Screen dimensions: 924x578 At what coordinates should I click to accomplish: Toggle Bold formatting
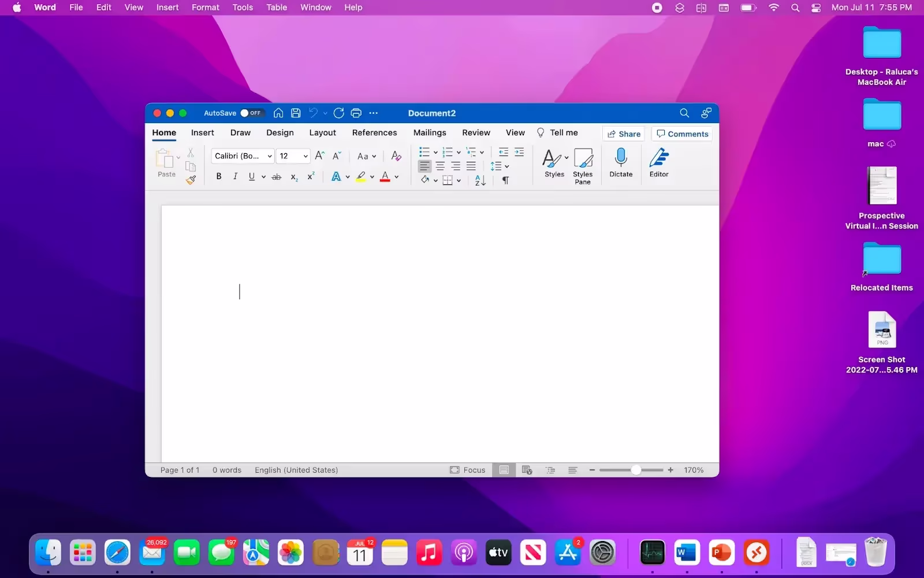(x=219, y=177)
